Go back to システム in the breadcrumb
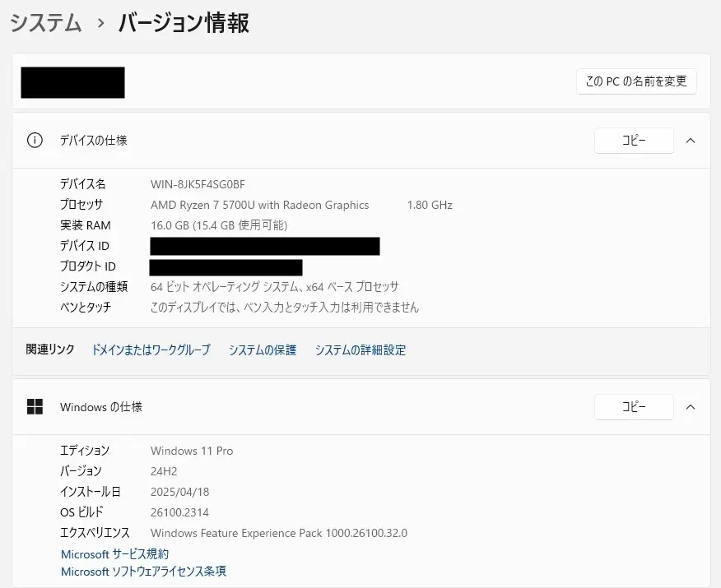Screen dimensions: 721x588 (x=46, y=23)
